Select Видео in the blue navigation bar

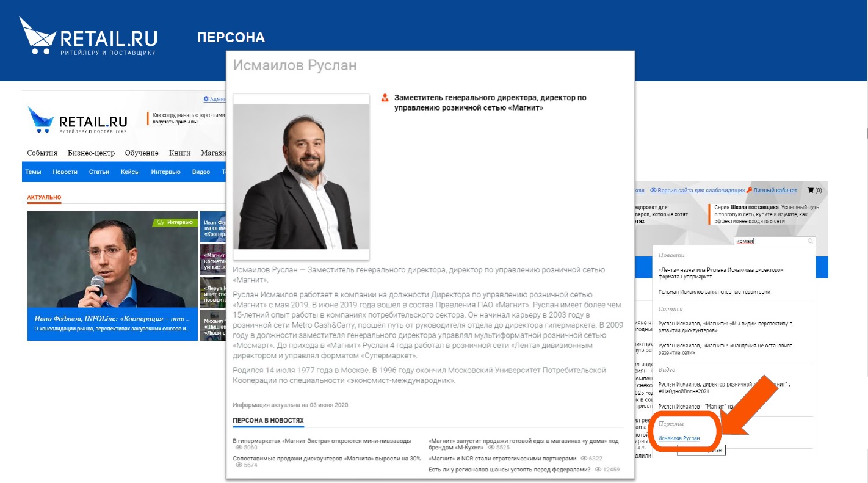201,172
